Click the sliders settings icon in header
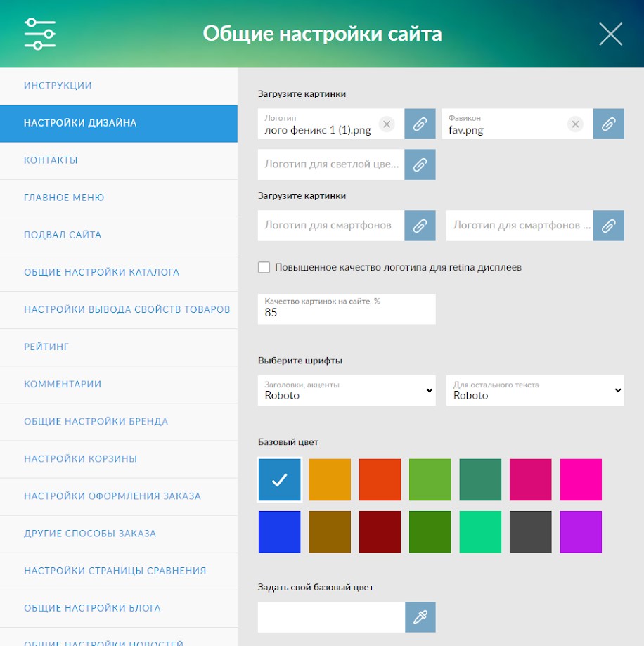The width and height of the screenshot is (644, 646). tap(39, 34)
